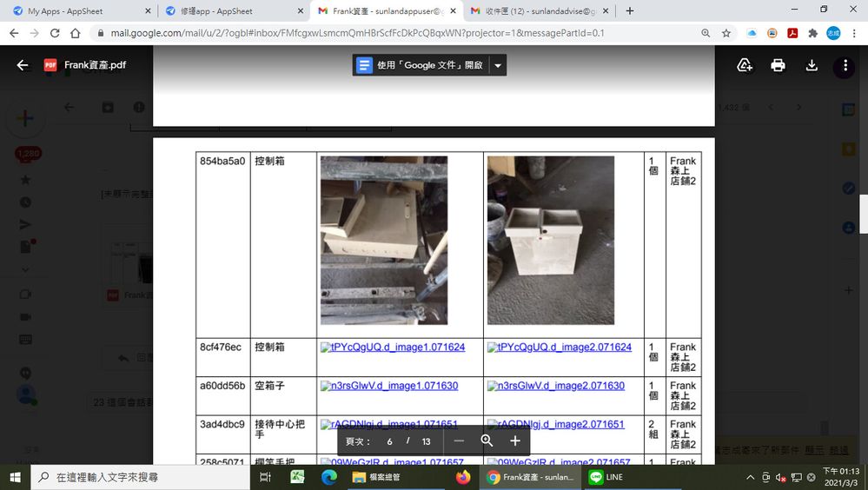Print the Frank資產.pdf document
Image resolution: width=868 pixels, height=490 pixels.
[x=778, y=65]
